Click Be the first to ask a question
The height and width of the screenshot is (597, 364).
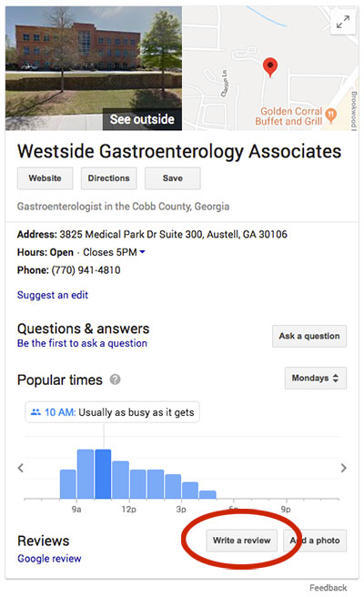tap(82, 343)
